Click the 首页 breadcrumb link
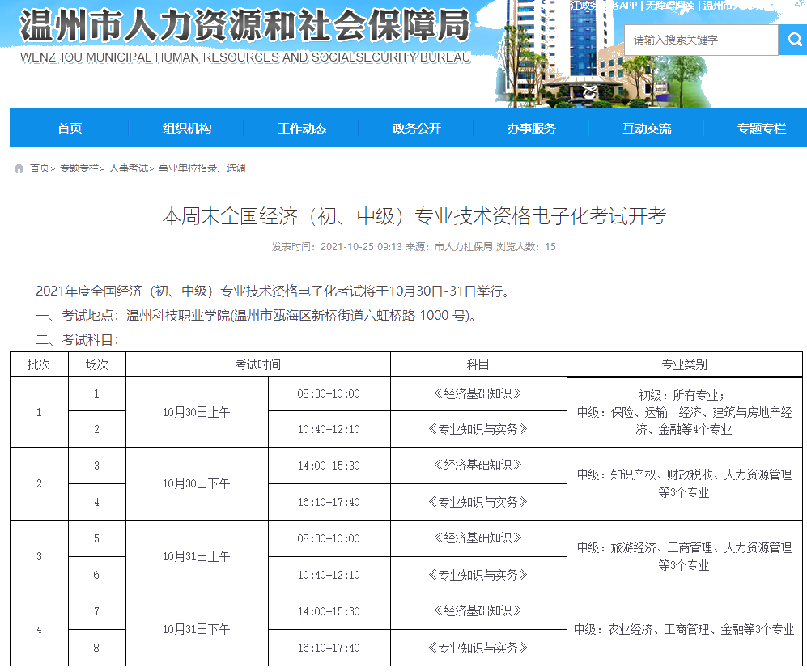The width and height of the screenshot is (807, 672). [x=39, y=168]
